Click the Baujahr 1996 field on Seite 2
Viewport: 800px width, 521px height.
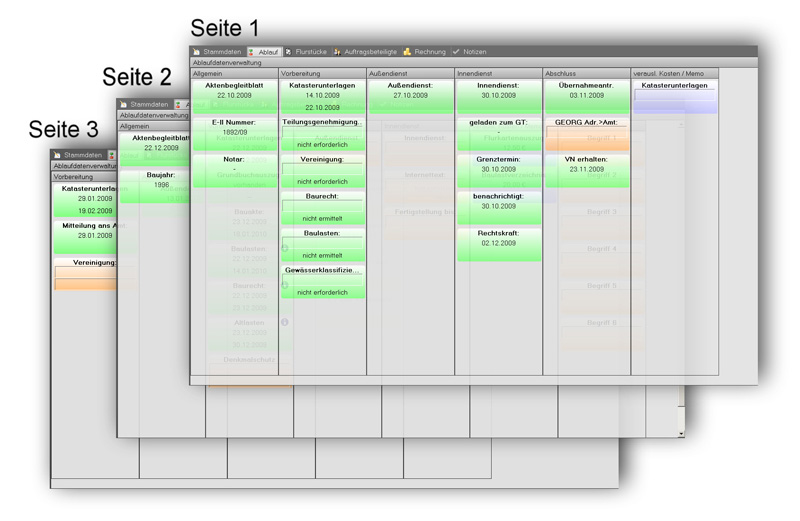(x=161, y=185)
